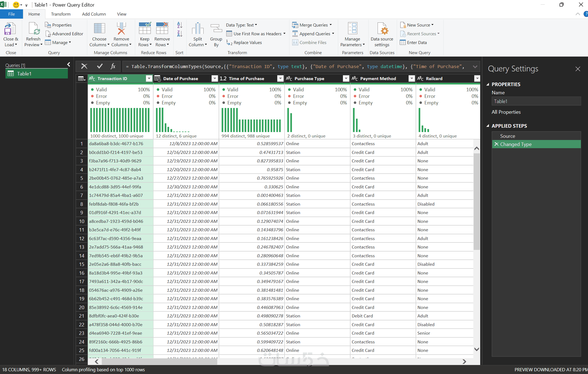Screen dimensions: 588x374
Task: Click the vertical scrollbar up arrow
Action: coord(477,148)
